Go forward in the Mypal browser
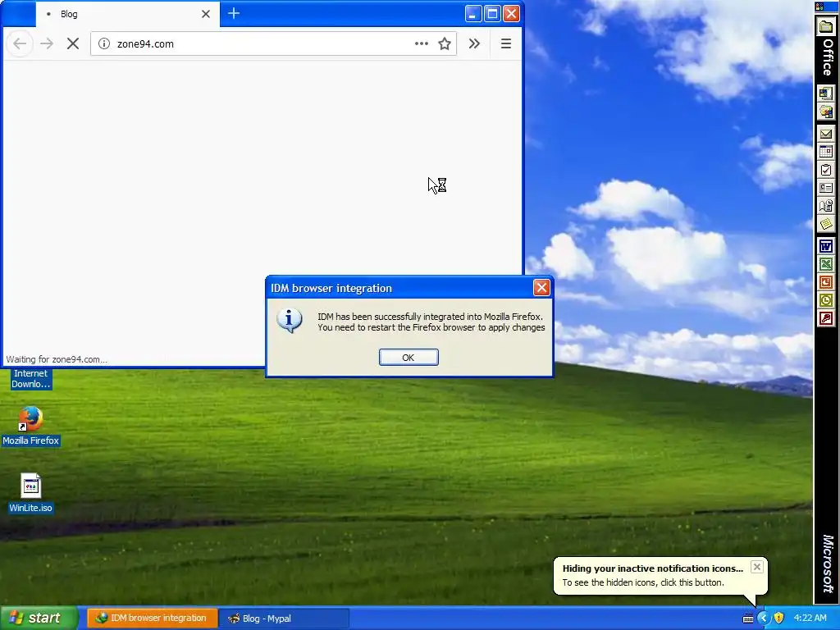Viewport: 840px width, 630px height. tap(47, 44)
